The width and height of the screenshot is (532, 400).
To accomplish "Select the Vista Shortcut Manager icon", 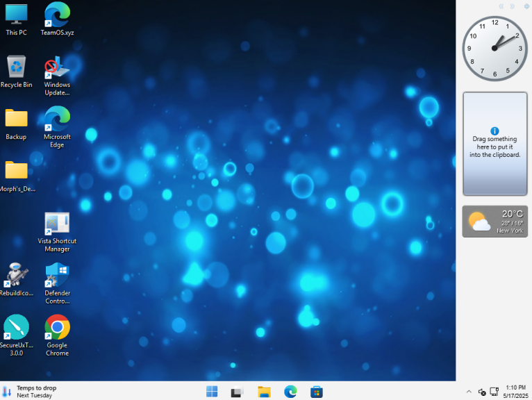I will tap(57, 232).
